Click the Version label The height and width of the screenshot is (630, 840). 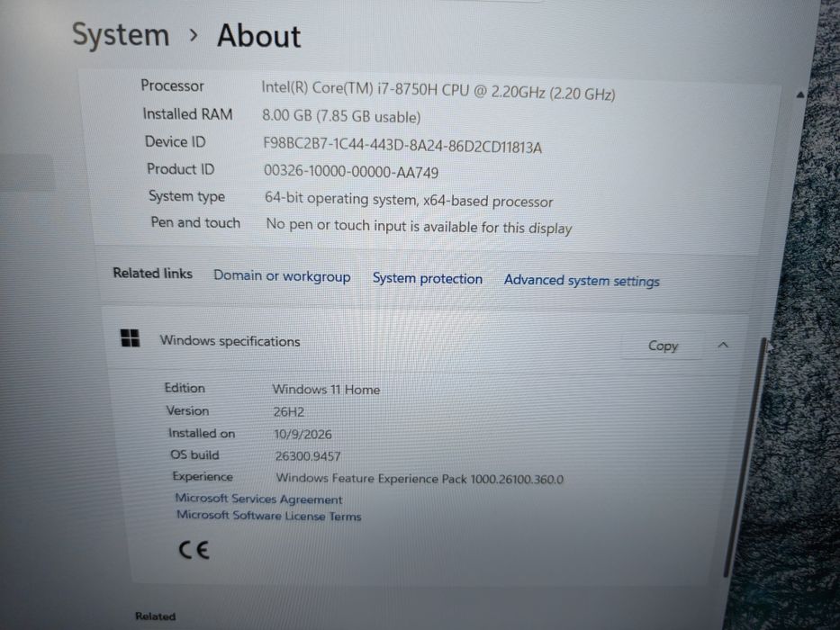[x=187, y=410]
